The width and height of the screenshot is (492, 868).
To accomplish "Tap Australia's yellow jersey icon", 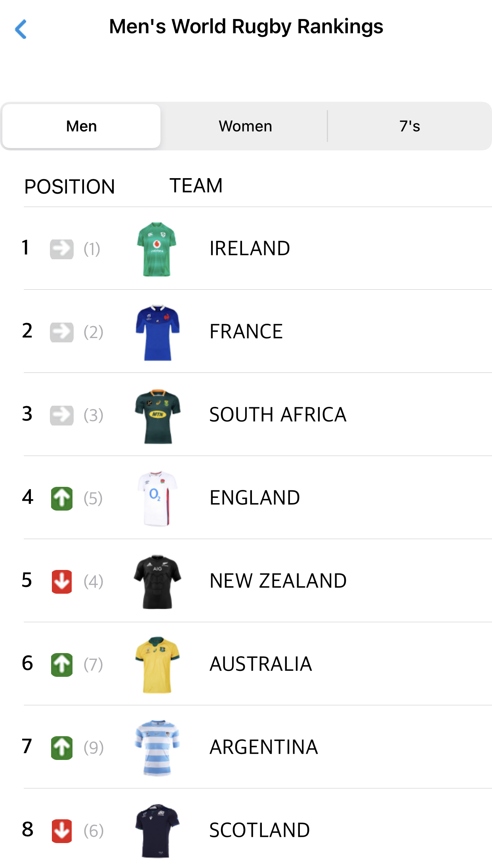I will 158,665.
